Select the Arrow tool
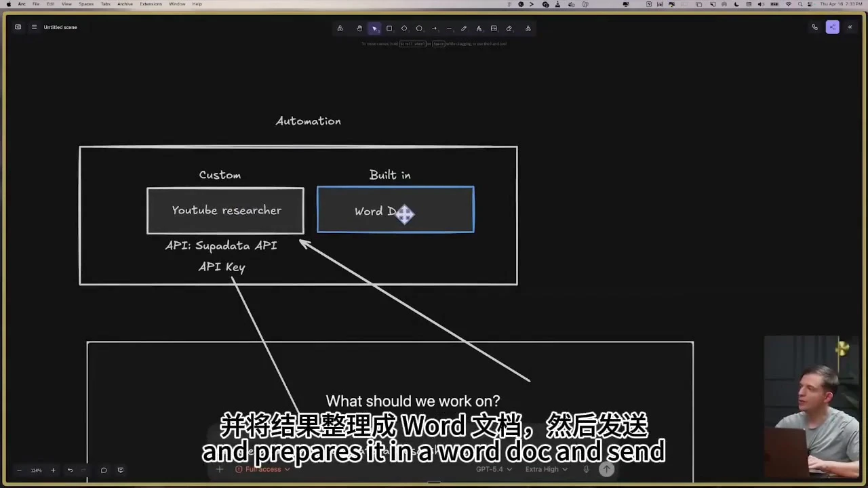The image size is (868, 488). coord(434,28)
